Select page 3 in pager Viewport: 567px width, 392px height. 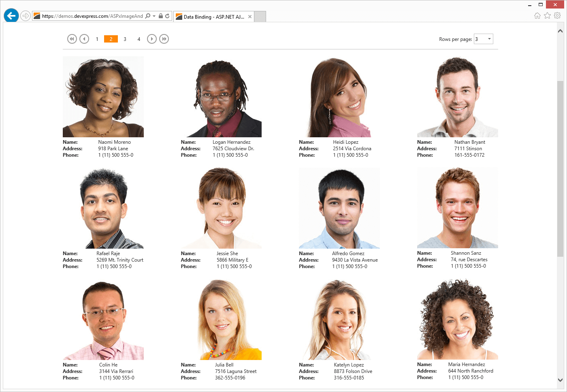click(125, 39)
